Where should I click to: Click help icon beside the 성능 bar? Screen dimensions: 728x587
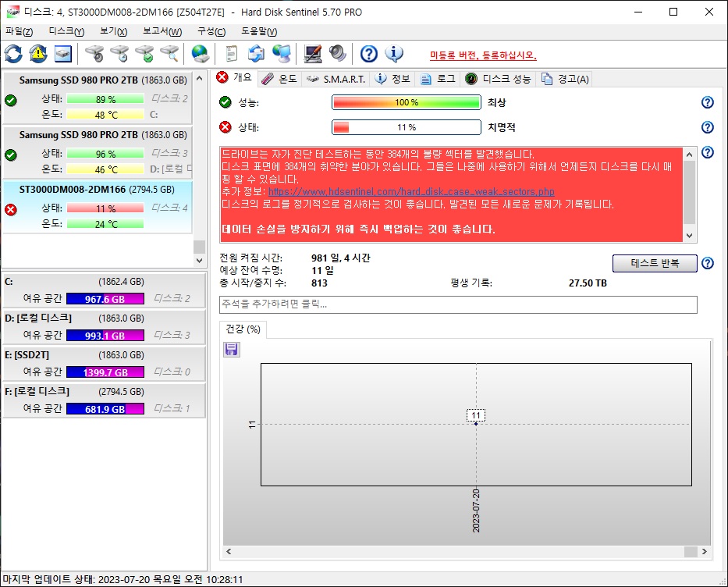(x=707, y=102)
